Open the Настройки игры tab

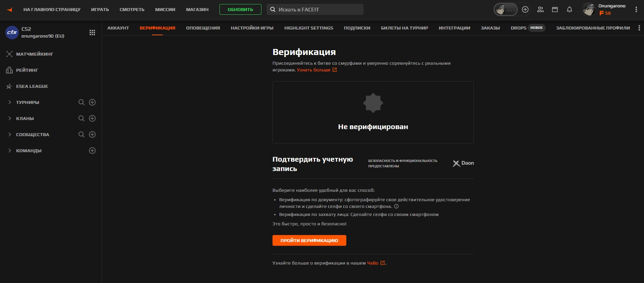point(252,28)
